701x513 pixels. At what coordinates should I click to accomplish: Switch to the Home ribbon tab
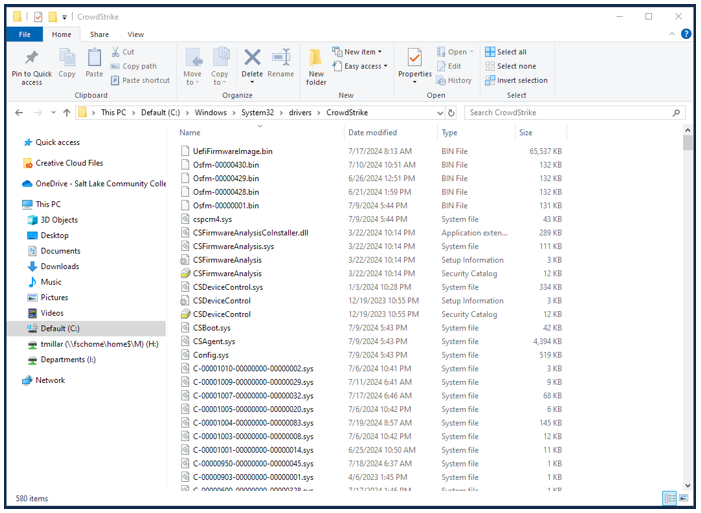coord(61,34)
